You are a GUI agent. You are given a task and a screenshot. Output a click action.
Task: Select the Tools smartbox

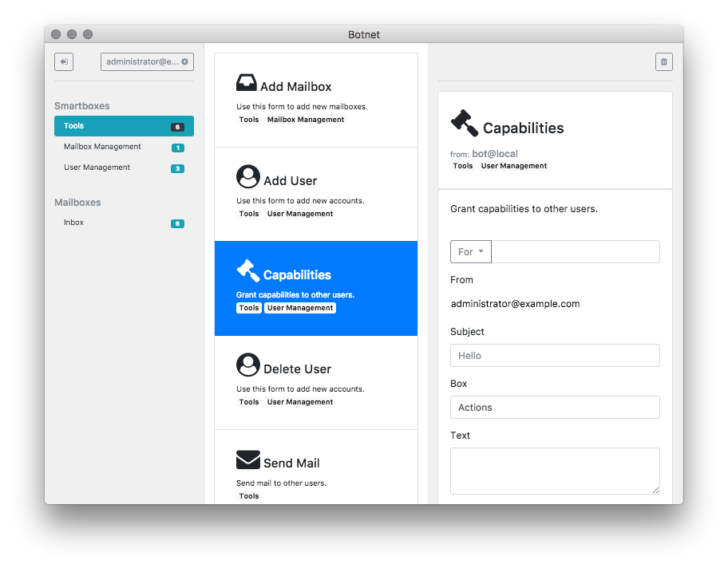124,126
